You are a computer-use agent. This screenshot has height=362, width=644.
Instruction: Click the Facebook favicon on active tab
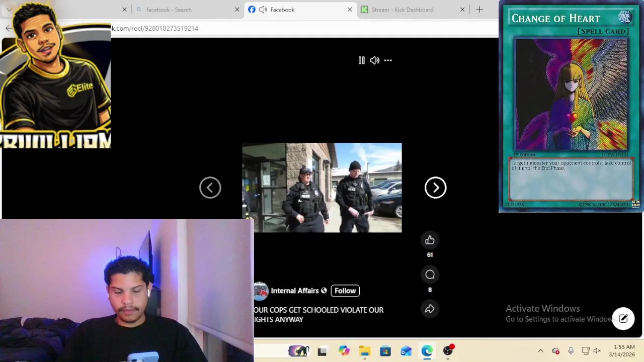(x=252, y=10)
